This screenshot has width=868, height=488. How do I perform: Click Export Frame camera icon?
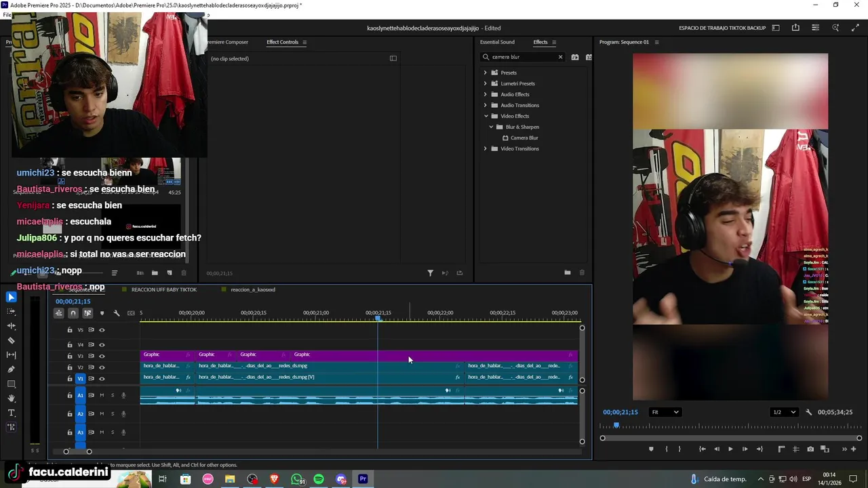[x=810, y=449]
